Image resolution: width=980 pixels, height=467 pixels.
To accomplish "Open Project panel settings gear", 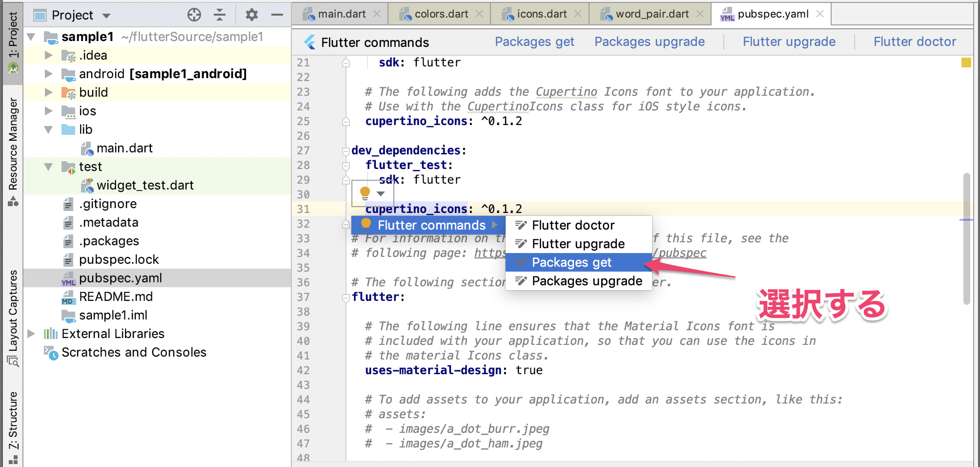I will point(251,15).
